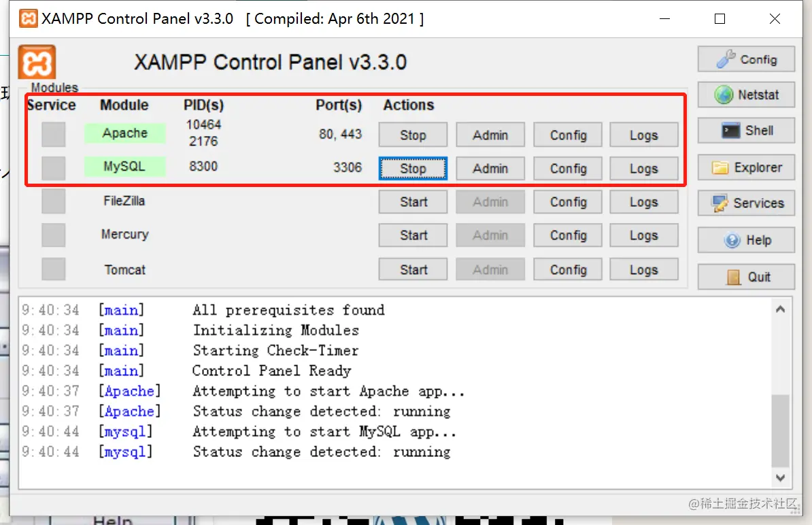
Task: Open Explorer with the folder icon
Action: click(x=746, y=167)
